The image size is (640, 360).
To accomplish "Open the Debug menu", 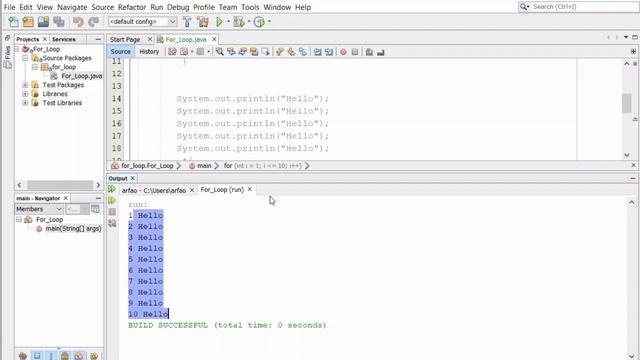I will click(178, 7).
